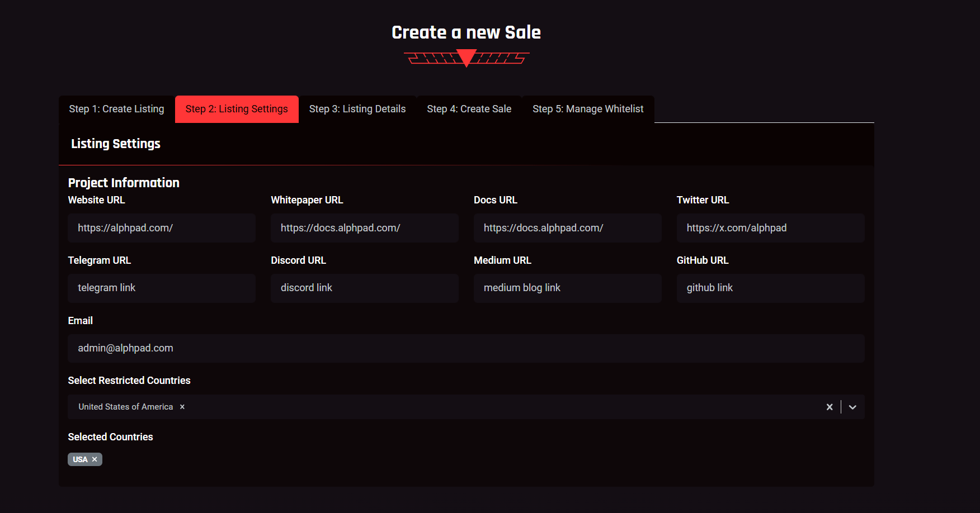This screenshot has width=980, height=513.
Task: Switch to Step 4: Create Sale tab
Action: coord(469,109)
